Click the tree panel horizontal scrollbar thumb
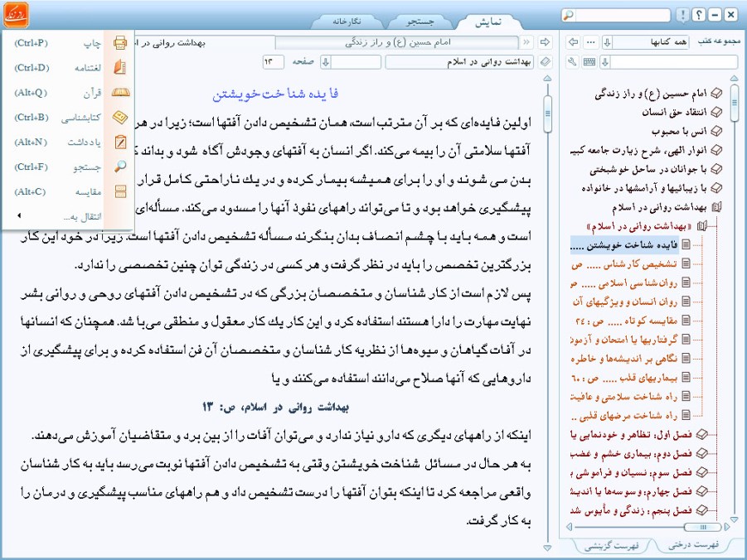Viewport: 747px width, 560px height. click(x=702, y=527)
